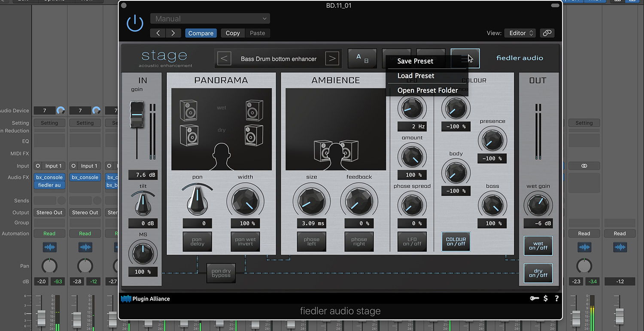Screen dimensions: 644x331
Task: Click Read automation on -1.2 dB channel
Action: [620, 234]
